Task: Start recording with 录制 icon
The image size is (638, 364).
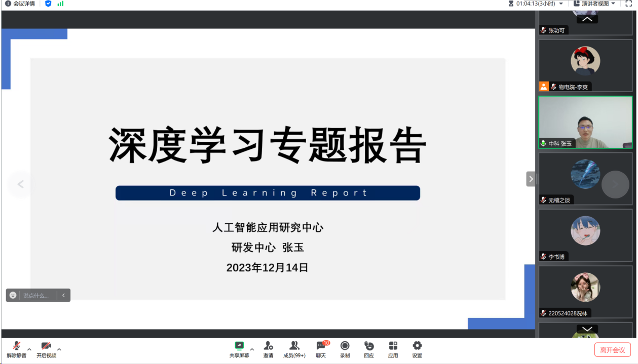Action: pos(345,346)
